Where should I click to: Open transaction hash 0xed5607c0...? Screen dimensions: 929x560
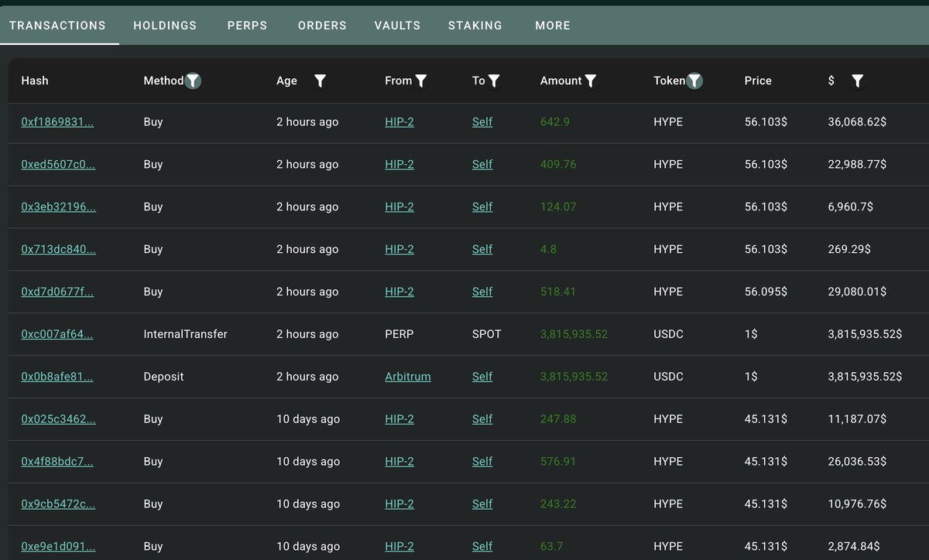pyautogui.click(x=58, y=165)
